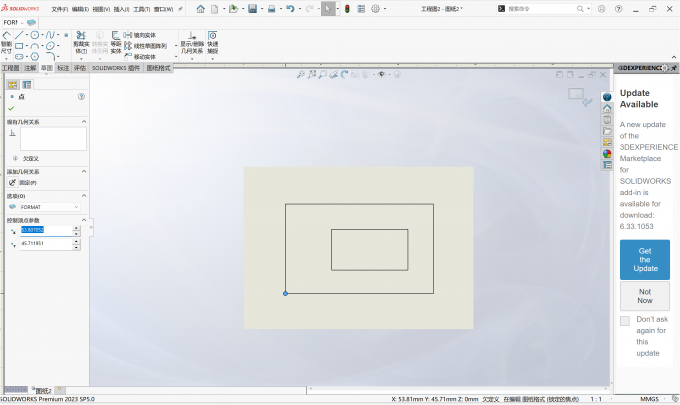680x405 pixels.
Task: Confirm point with green checkmark
Action: [x=11, y=108]
